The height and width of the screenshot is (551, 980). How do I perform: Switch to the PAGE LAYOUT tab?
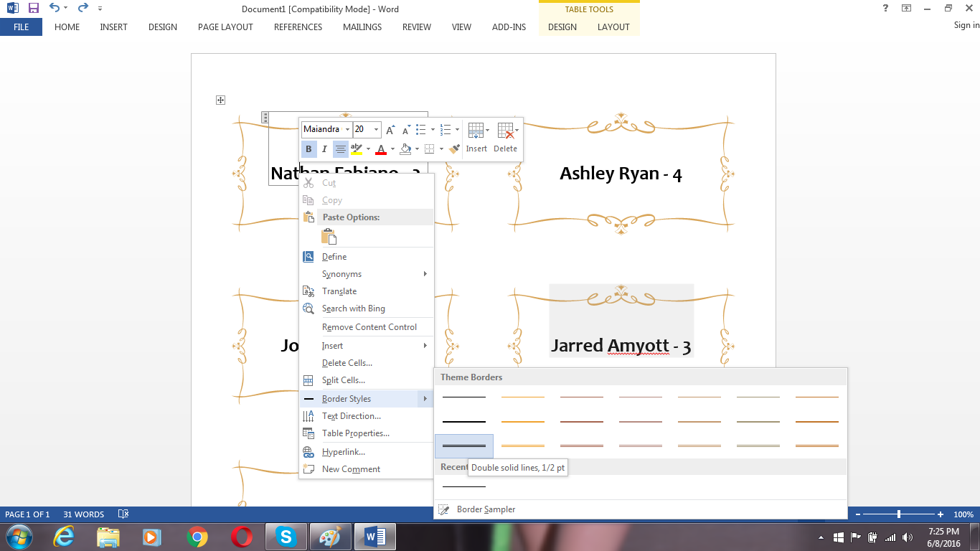[225, 27]
